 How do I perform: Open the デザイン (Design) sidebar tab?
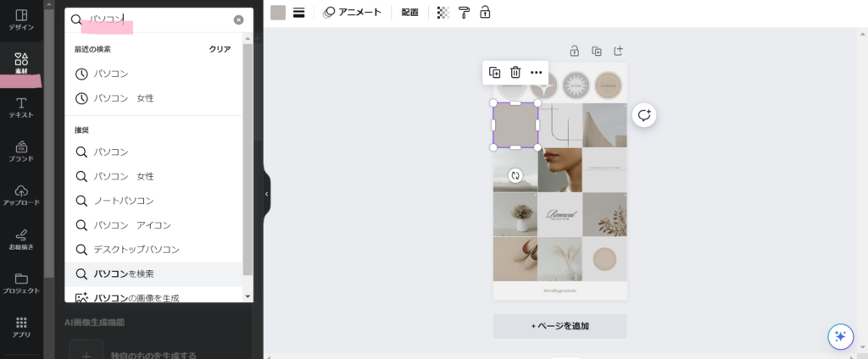point(21,20)
